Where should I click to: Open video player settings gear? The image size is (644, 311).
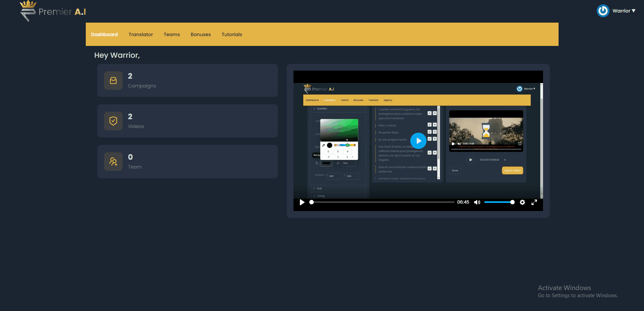(522, 202)
